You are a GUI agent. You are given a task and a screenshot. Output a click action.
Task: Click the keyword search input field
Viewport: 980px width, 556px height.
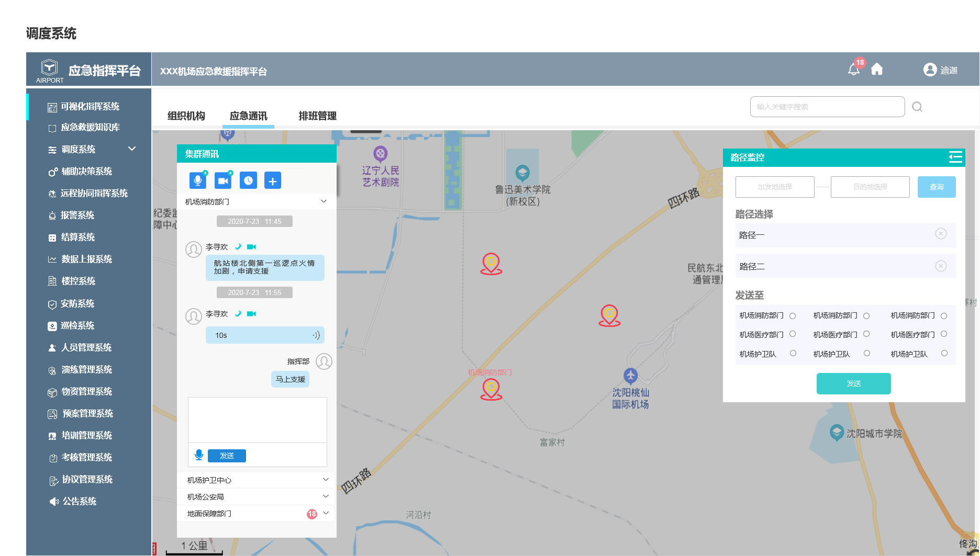click(827, 107)
